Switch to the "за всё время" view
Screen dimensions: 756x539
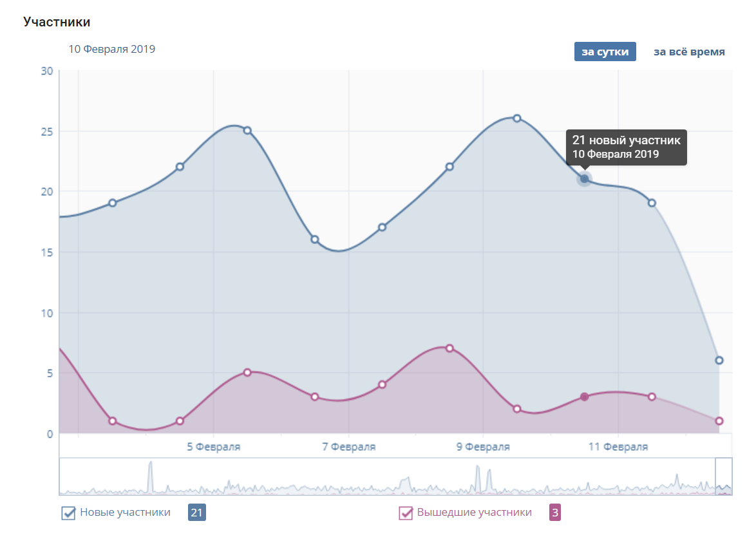click(689, 52)
